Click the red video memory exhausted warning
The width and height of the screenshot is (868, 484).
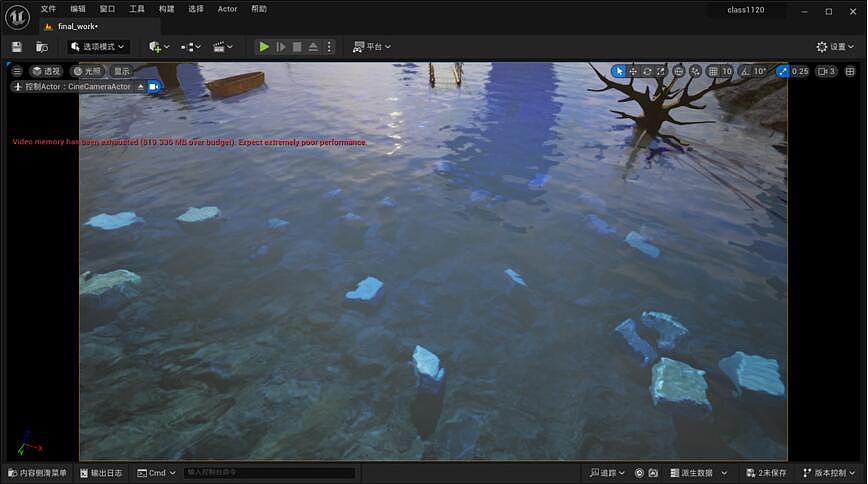pos(189,142)
